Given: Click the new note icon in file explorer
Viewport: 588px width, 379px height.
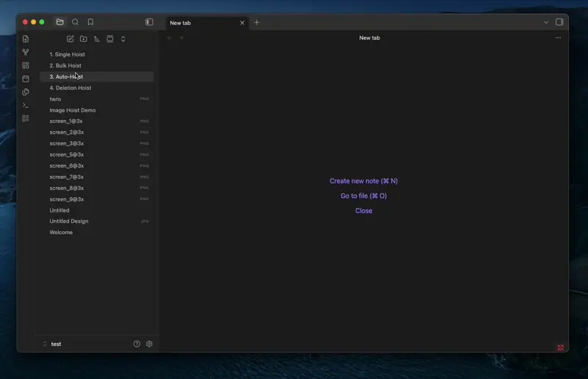Looking at the screenshot, I should tap(70, 39).
